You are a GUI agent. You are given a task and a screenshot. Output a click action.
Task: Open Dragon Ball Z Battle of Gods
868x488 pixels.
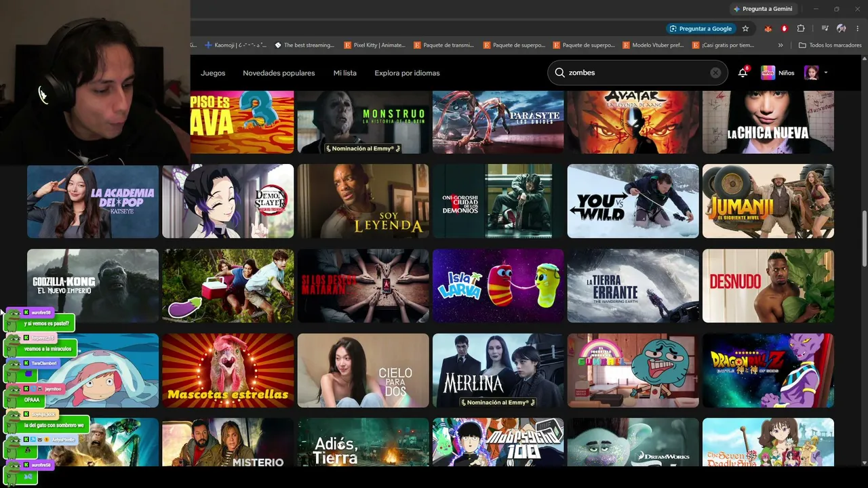(x=768, y=370)
